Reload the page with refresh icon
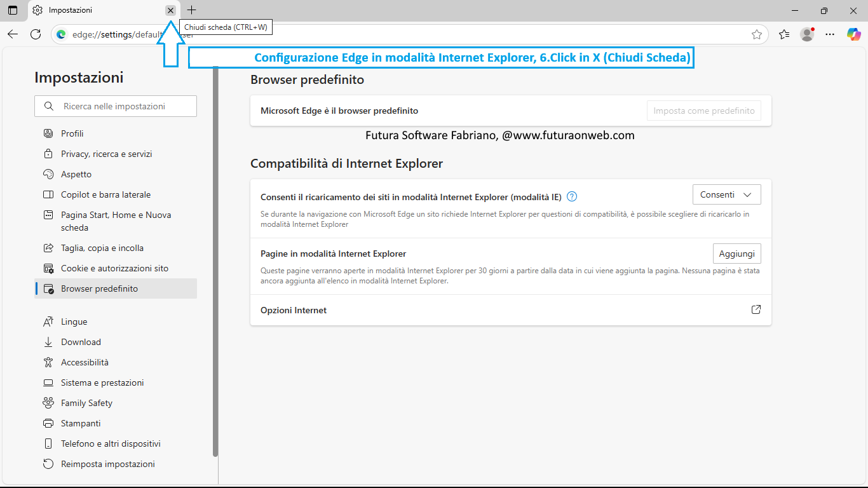This screenshot has width=868, height=488. (36, 34)
